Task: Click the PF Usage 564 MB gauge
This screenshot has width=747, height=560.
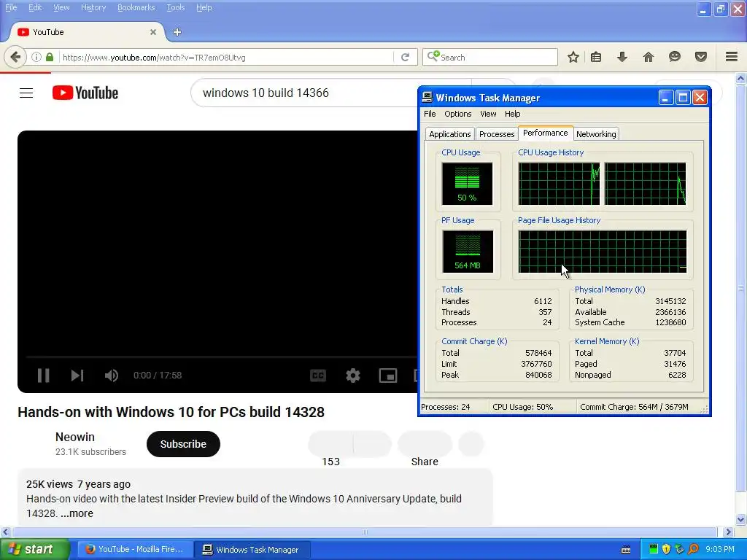Action: [468, 252]
